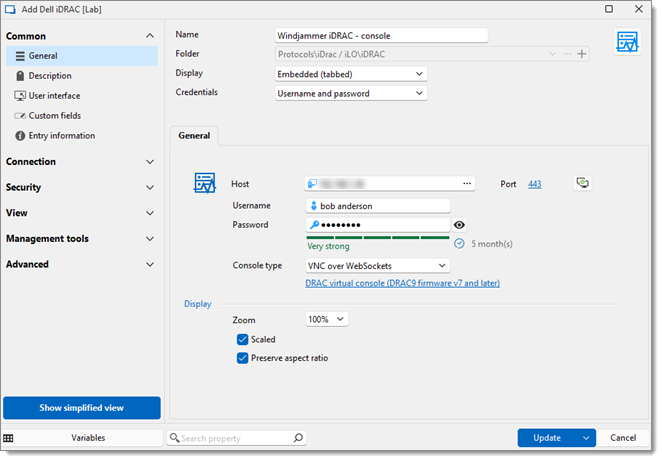The image size is (662, 461).
Task: Click the password strength bar
Action: tap(378, 238)
